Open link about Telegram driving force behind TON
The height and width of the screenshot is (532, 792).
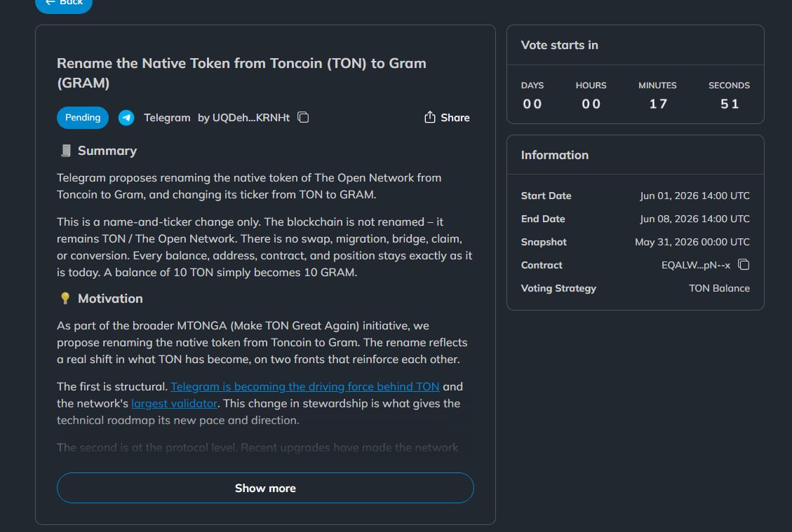click(305, 387)
